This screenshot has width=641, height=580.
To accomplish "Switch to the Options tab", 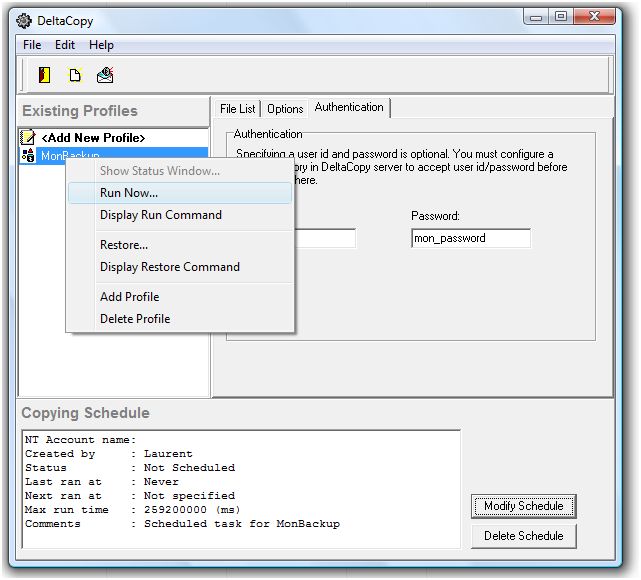I will pyautogui.click(x=285, y=109).
